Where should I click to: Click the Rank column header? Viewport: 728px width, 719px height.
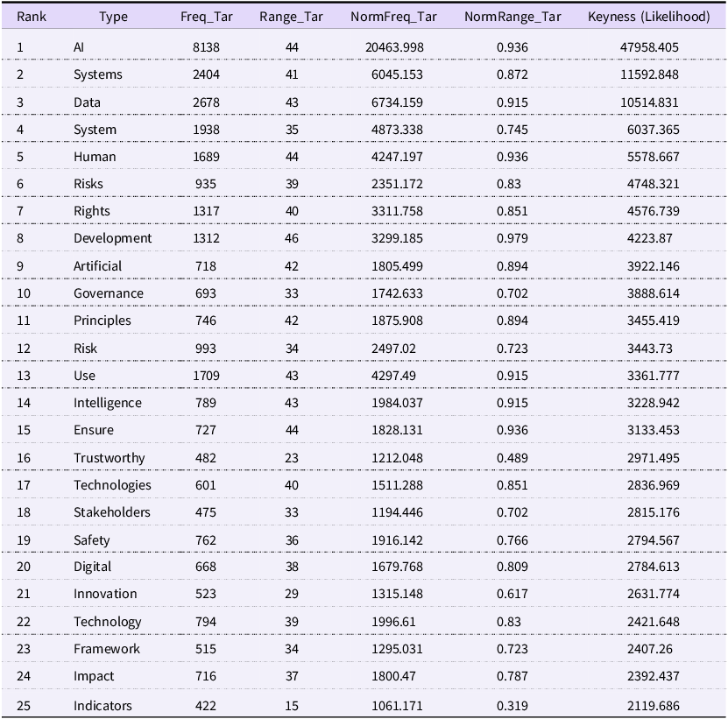point(32,17)
